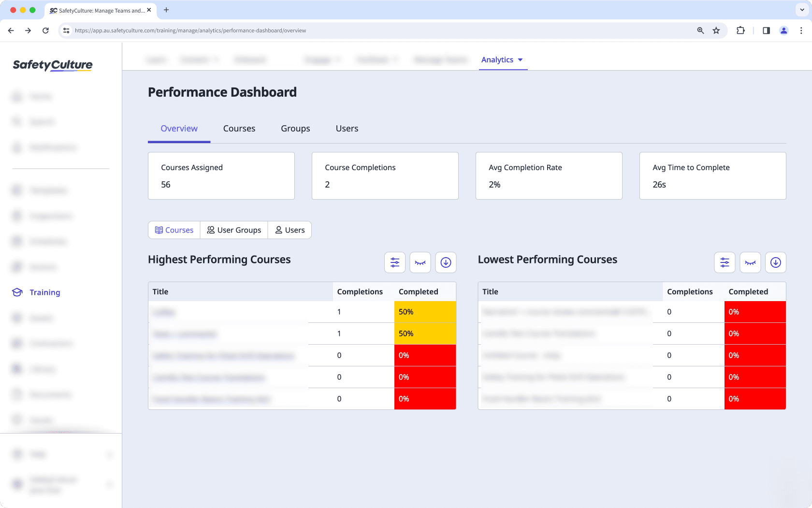Open the Analytics dropdown menu
The image size is (812, 508).
tap(503, 59)
